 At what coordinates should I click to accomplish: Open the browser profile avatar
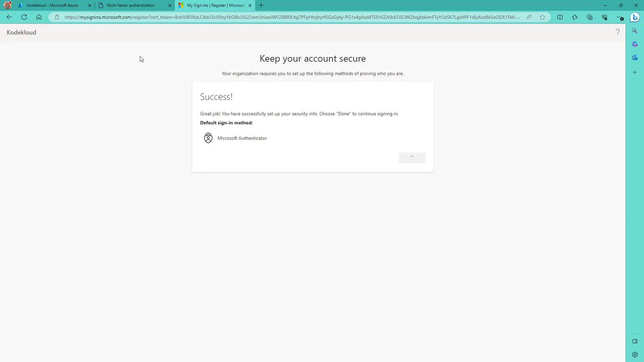(x=7, y=5)
